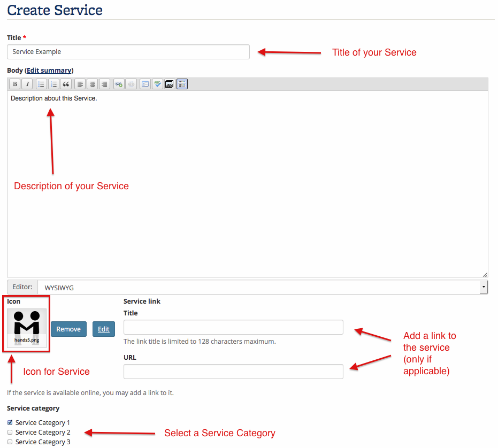Click the 'Service Category 2' label text
This screenshot has height=448, width=498.
[x=43, y=432]
